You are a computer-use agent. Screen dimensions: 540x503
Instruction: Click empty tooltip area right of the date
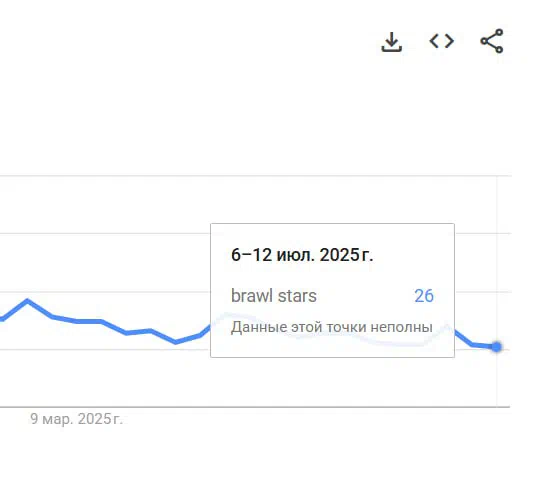[x=413, y=255]
